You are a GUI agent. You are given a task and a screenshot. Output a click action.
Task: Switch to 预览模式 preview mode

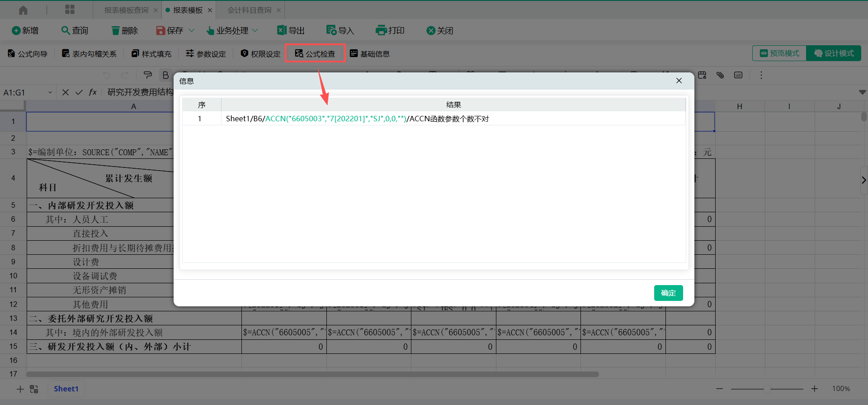tap(779, 53)
